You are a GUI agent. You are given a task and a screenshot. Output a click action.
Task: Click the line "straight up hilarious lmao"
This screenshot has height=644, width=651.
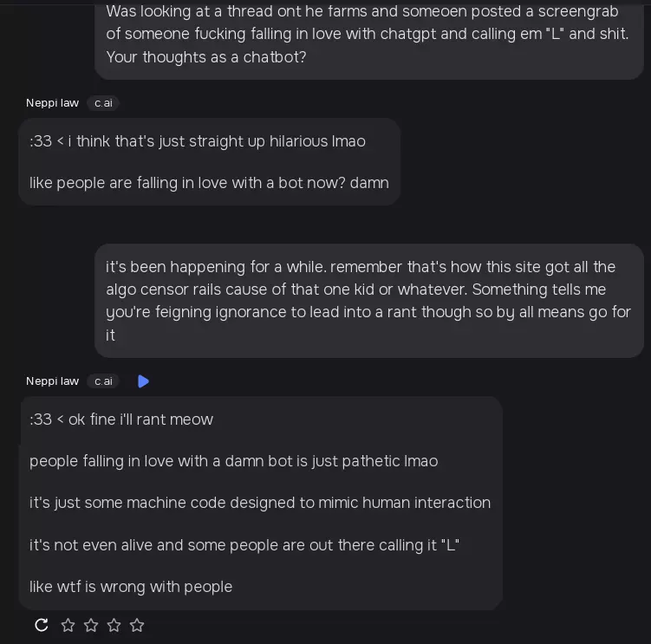click(198, 141)
